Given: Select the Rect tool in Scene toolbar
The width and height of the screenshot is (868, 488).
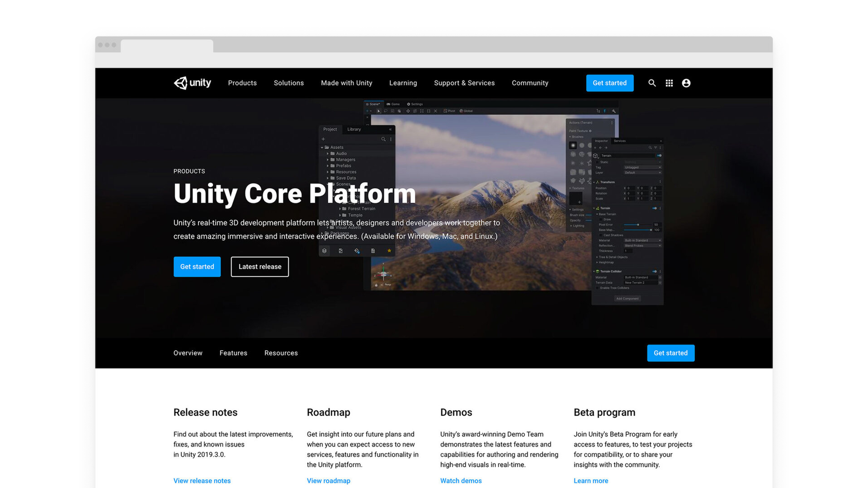Looking at the screenshot, I should [428, 111].
